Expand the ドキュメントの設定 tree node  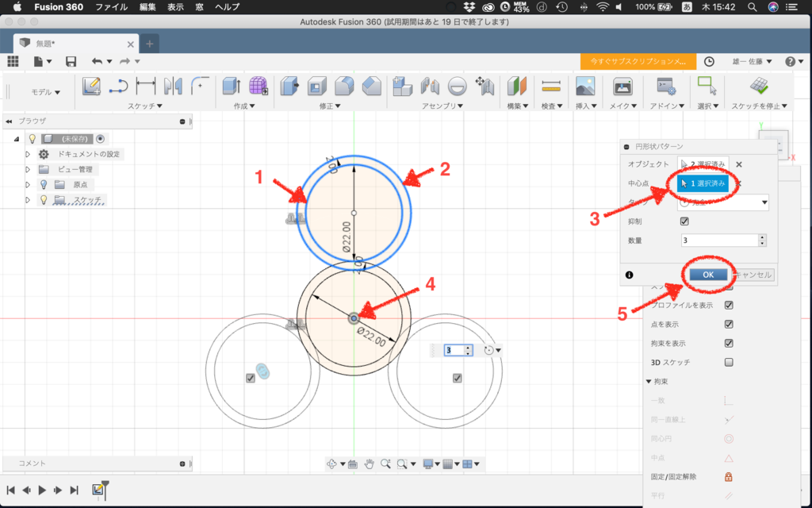[28, 155]
